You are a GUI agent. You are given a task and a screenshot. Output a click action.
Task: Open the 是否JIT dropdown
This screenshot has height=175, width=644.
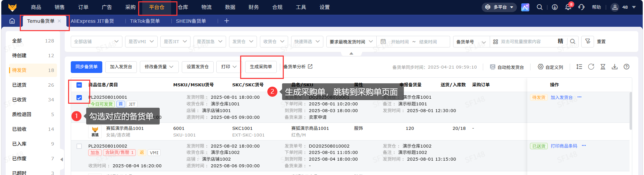[175, 41]
